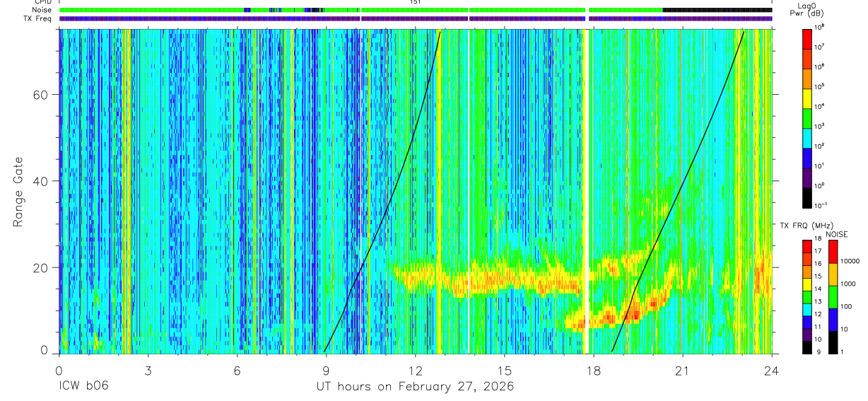868x401 pixels.
Task: Click the '21' tick on the UT hours axis
Action: click(x=683, y=370)
